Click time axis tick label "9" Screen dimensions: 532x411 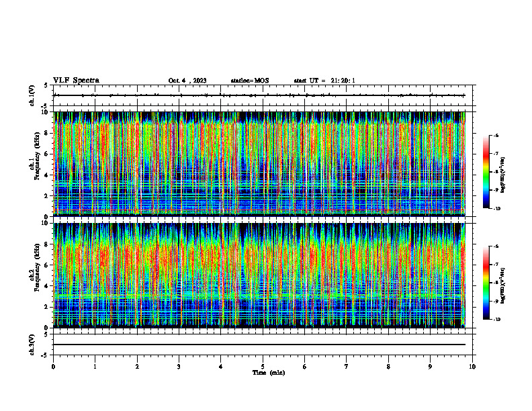point(430,367)
